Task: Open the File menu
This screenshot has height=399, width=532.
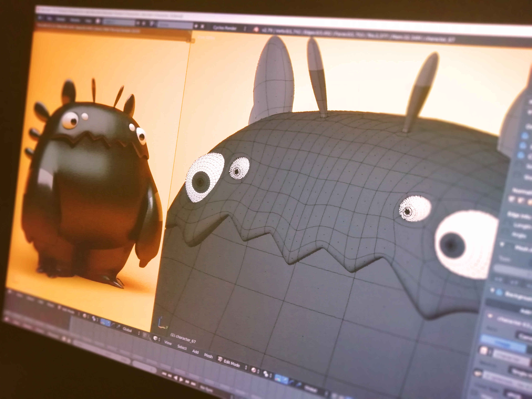Action: (49, 19)
